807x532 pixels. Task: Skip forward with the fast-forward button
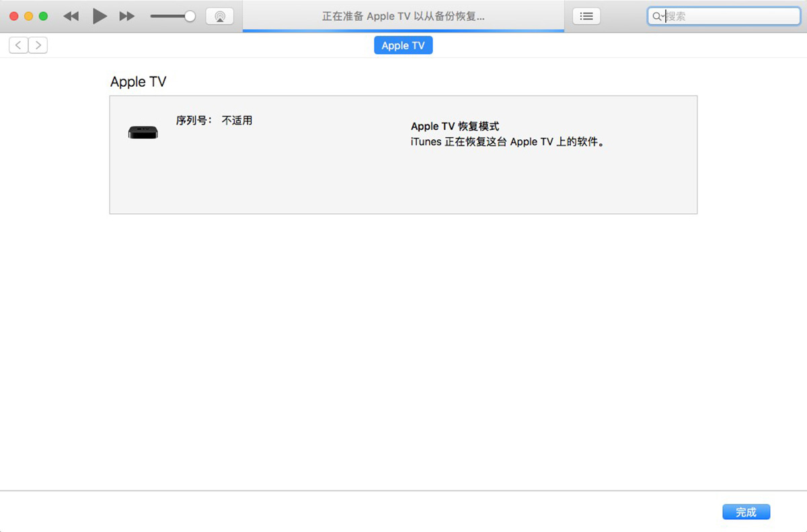tap(127, 16)
